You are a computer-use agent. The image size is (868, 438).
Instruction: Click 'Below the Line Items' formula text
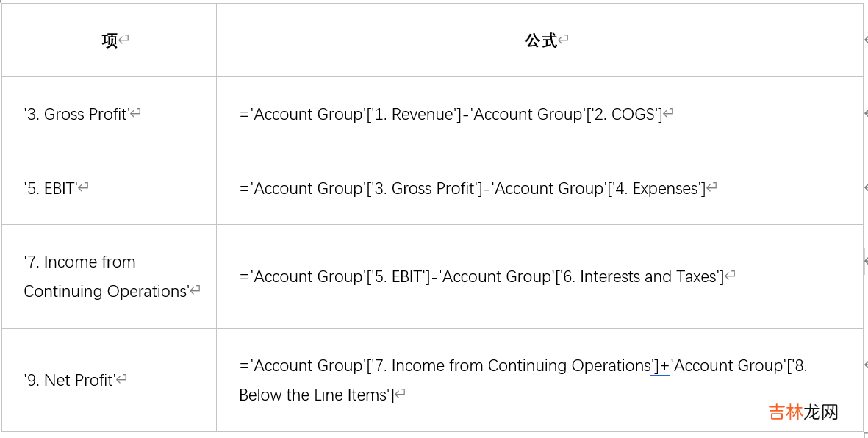313,395
